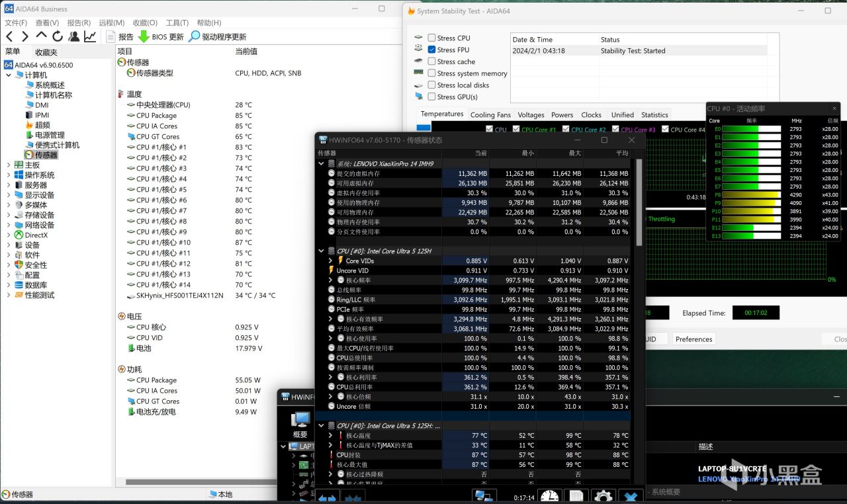Click the 驱动程序更新 magnifier icon

(x=194, y=36)
